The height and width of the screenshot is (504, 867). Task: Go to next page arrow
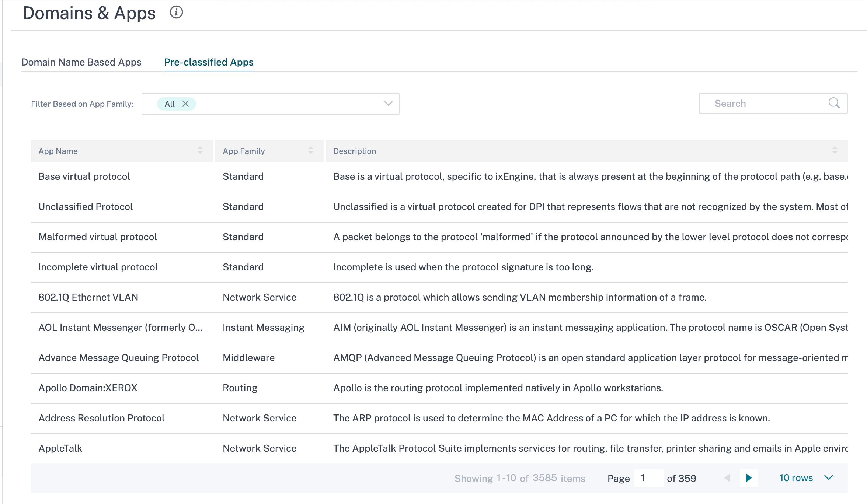pos(749,478)
